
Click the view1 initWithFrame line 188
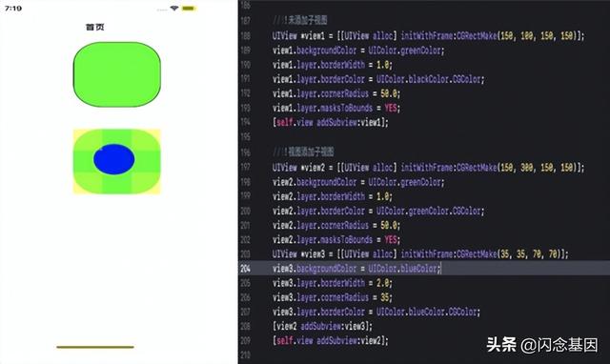(x=428, y=36)
